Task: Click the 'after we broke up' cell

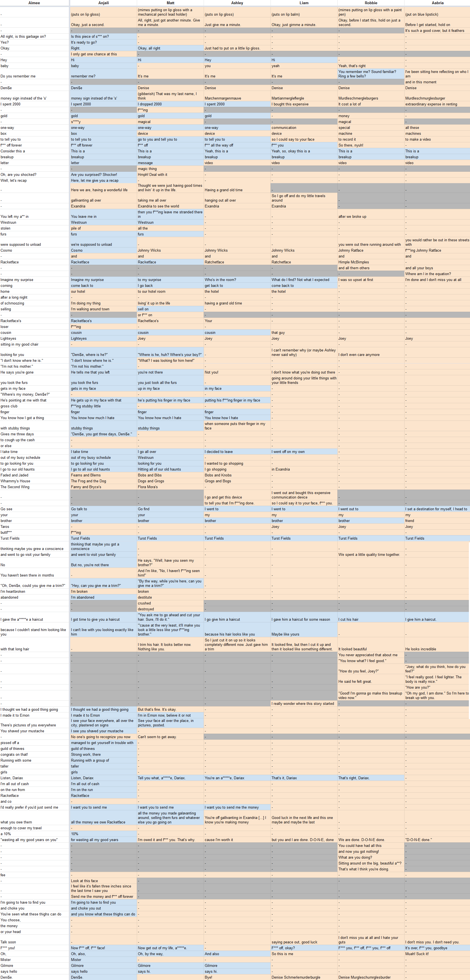Action: [x=371, y=214]
